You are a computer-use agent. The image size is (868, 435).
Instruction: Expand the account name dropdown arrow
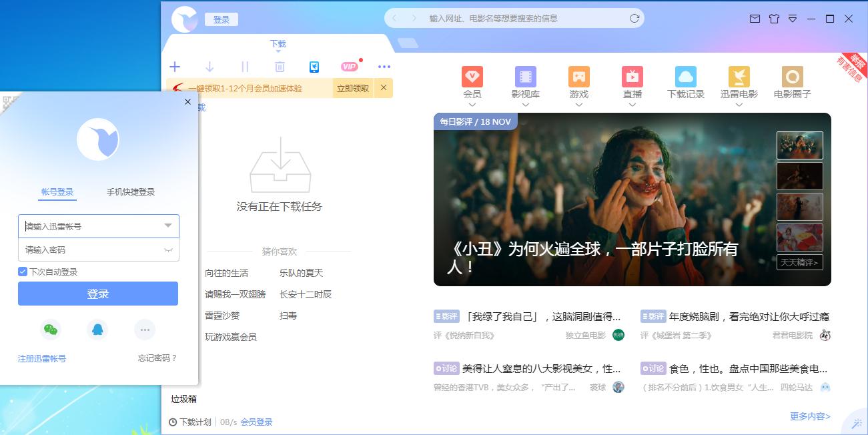point(168,226)
